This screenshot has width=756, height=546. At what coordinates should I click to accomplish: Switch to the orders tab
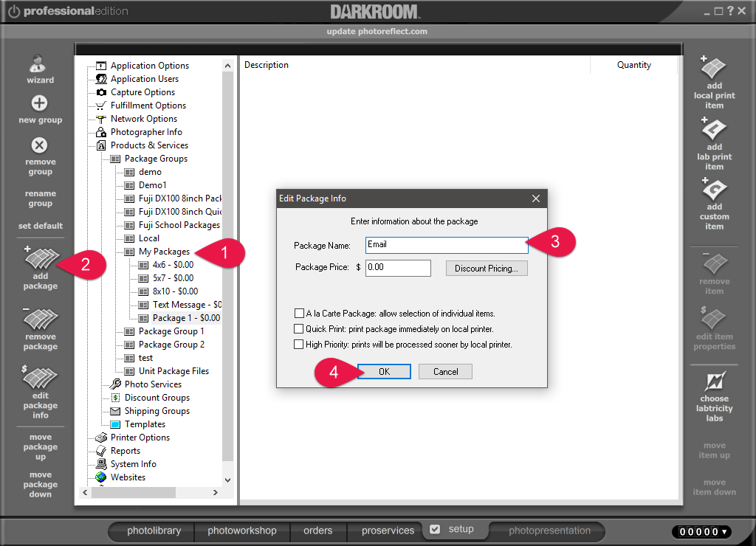(x=317, y=531)
